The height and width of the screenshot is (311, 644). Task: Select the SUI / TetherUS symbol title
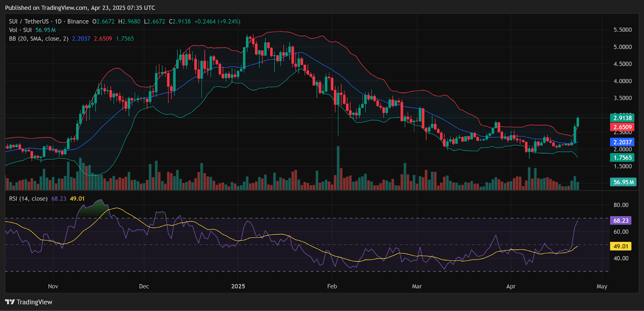29,22
